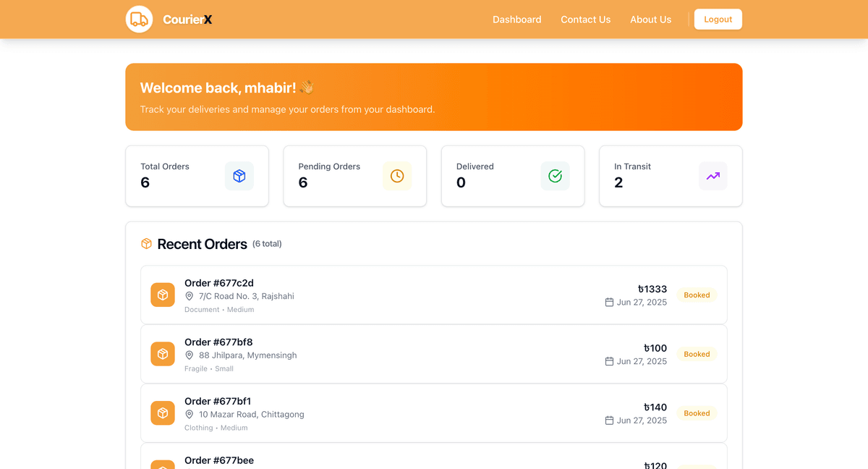The image size is (868, 469).
Task: Click the purple trend icon in In Transit
Action: (x=712, y=176)
